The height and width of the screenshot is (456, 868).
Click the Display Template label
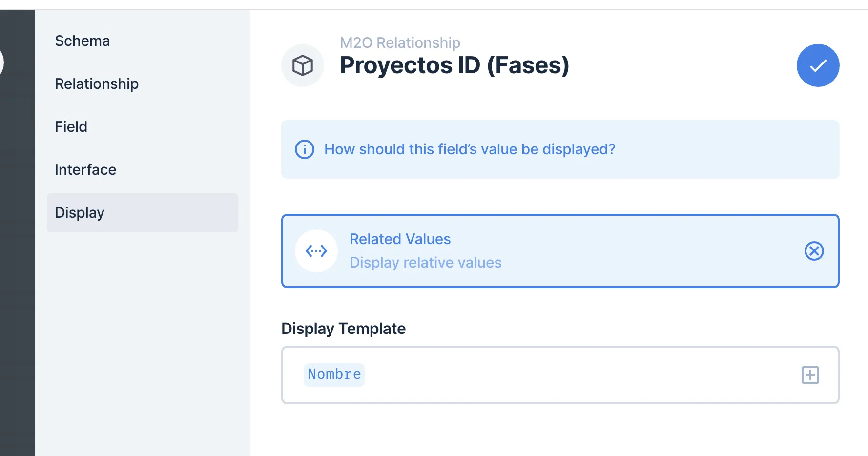pyautogui.click(x=343, y=329)
